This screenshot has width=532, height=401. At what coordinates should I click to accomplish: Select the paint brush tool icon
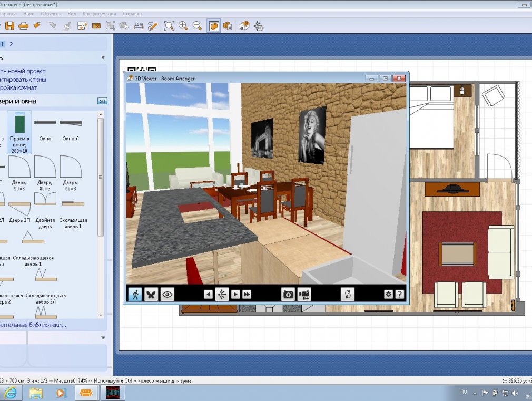pos(67,26)
